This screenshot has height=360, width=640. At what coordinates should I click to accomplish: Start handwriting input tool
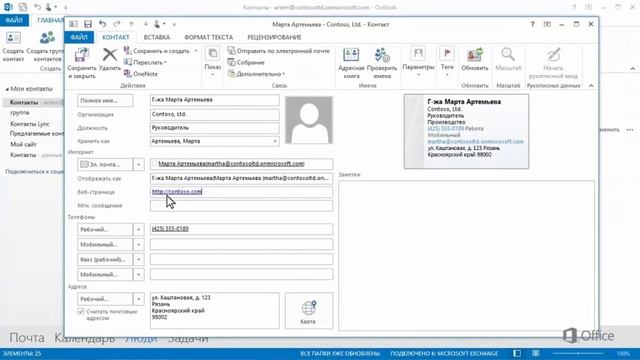click(x=553, y=62)
